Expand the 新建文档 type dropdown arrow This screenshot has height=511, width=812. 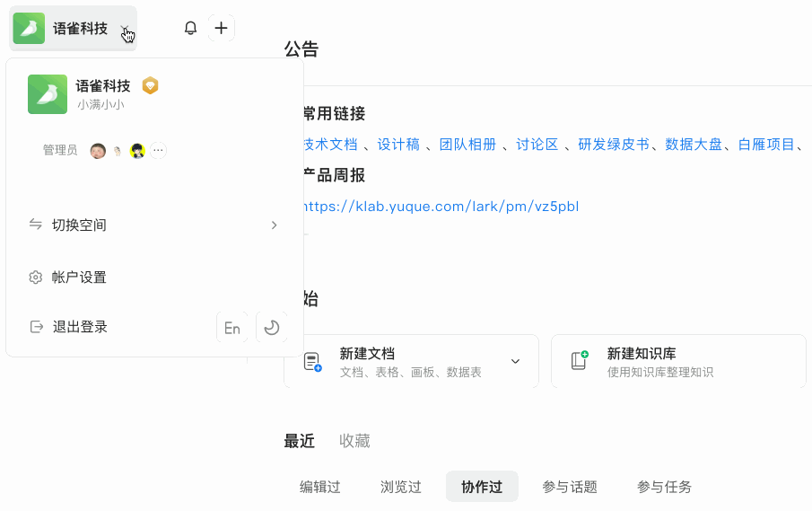(515, 361)
